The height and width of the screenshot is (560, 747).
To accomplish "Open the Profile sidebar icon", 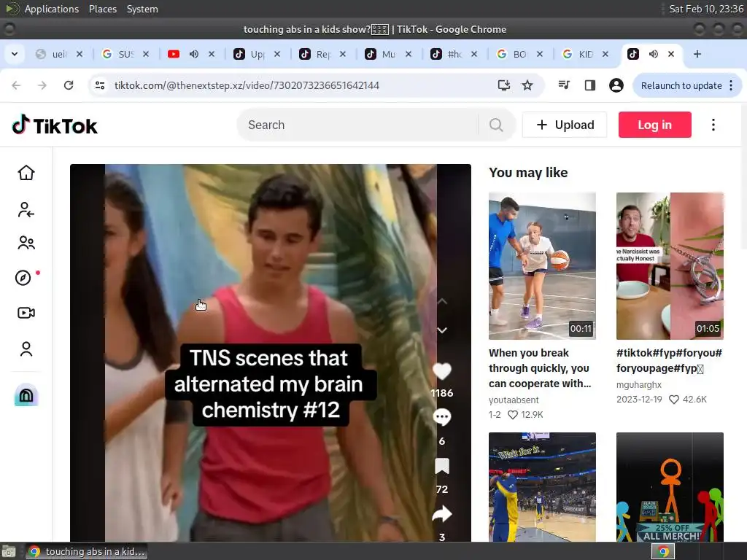I will click(x=26, y=349).
